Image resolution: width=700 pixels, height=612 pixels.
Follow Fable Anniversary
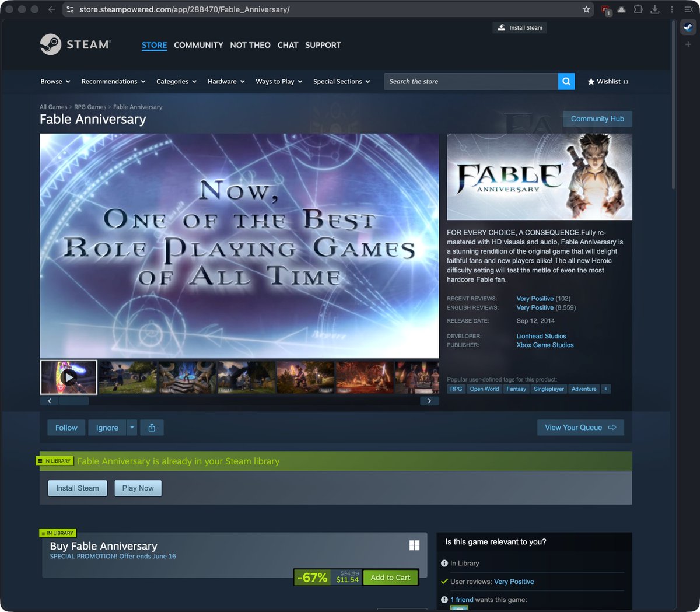(x=66, y=428)
